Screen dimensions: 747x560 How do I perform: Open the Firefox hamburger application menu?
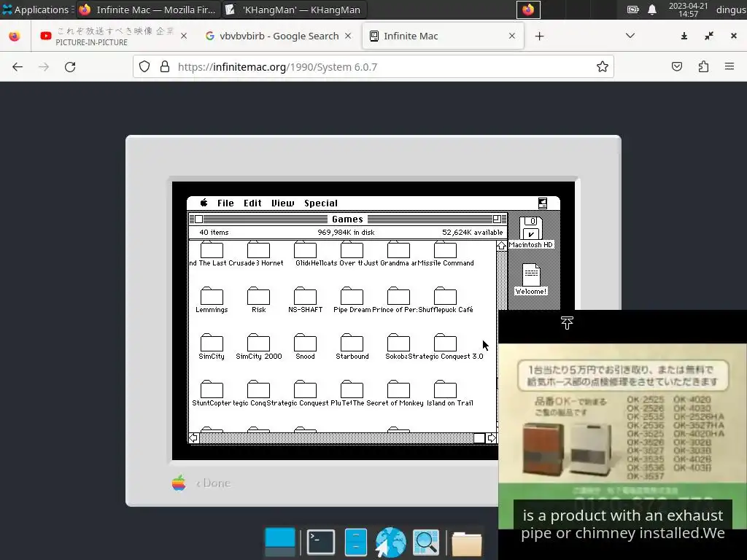(729, 66)
